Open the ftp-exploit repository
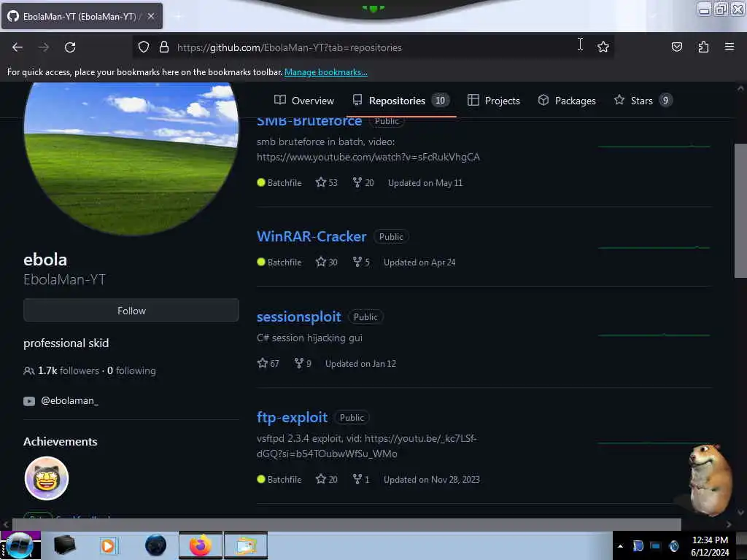Image resolution: width=747 pixels, height=560 pixels. [292, 417]
